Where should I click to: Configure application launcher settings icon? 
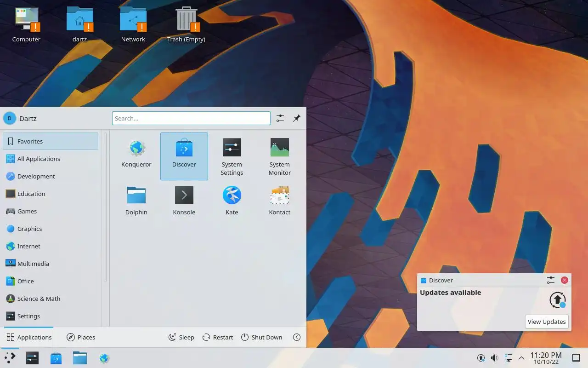click(280, 118)
